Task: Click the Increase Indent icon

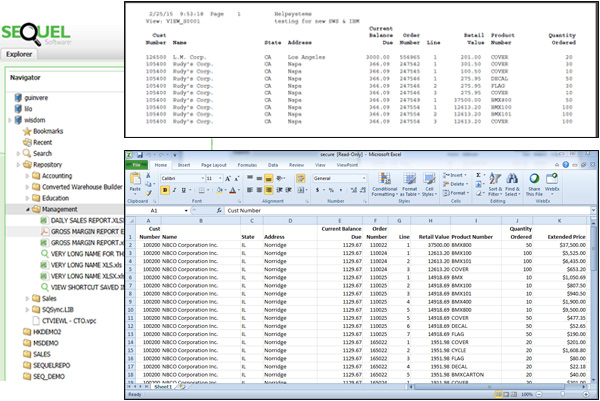Action: (289, 190)
